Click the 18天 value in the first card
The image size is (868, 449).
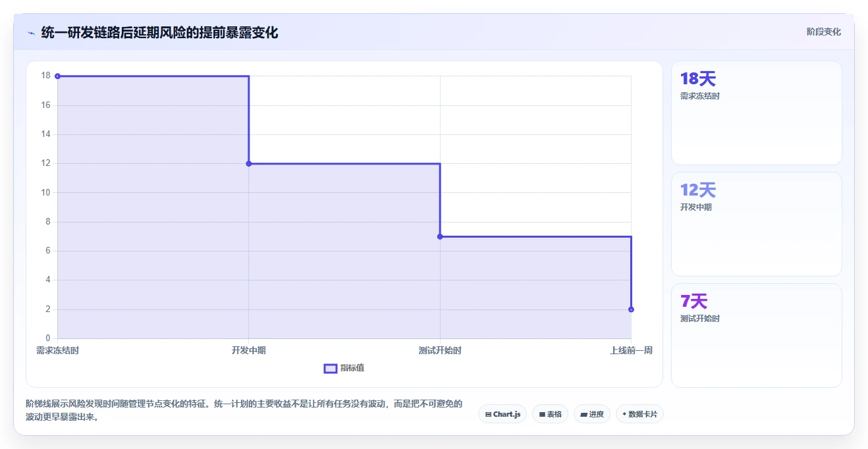tap(698, 79)
